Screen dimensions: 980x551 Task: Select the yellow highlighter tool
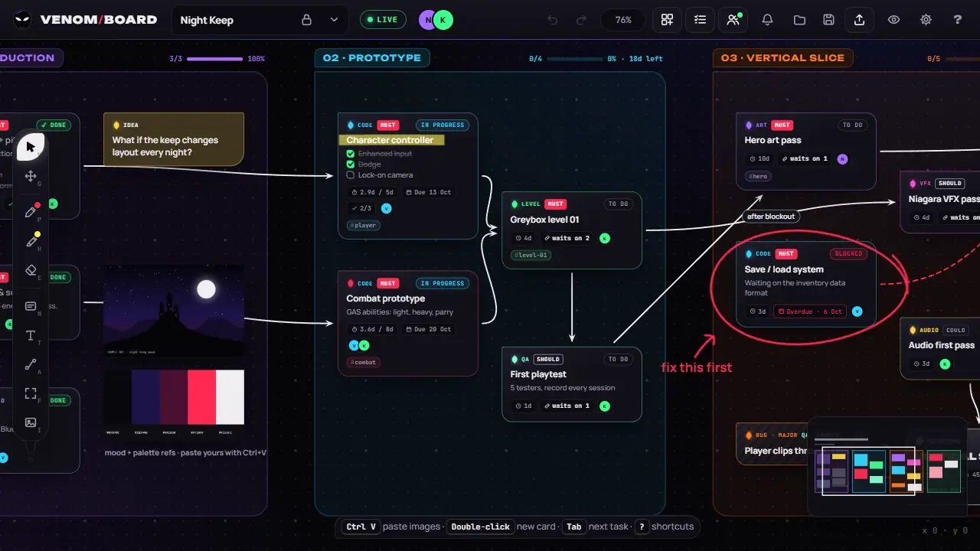pos(31,241)
